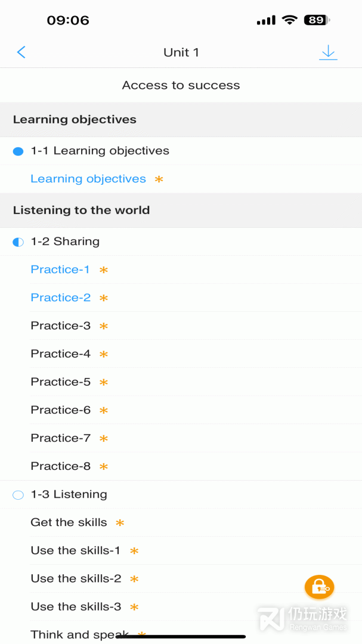This screenshot has height=644, width=362.
Task: Tap the download icon in header
Action: point(328,52)
